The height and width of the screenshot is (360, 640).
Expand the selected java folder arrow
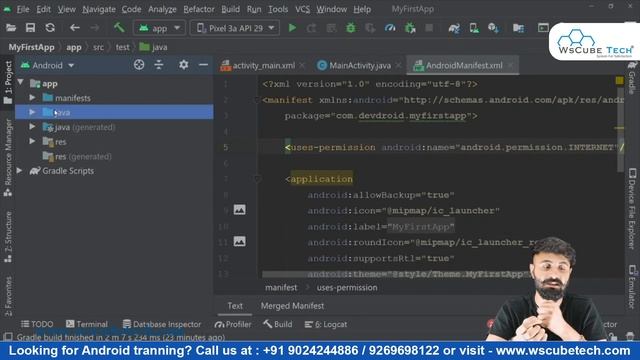click(x=32, y=112)
